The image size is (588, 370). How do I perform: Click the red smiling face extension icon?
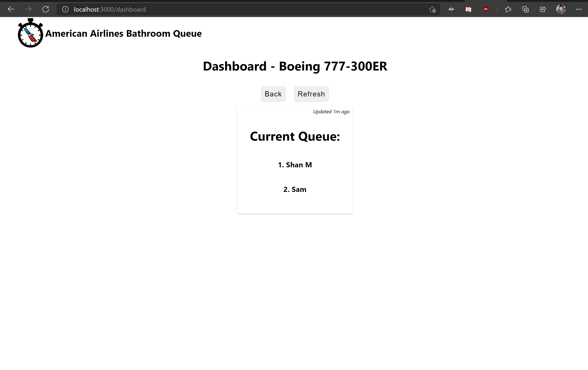(x=468, y=9)
